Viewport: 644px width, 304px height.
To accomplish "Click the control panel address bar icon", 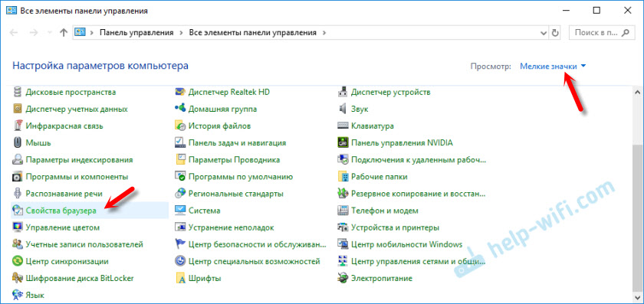I will [80, 33].
